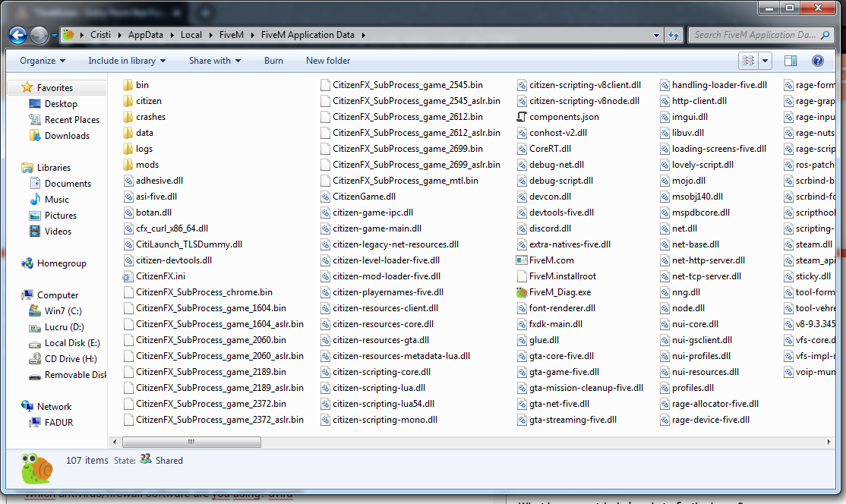The height and width of the screenshot is (504, 846).
Task: Open Recent Places in navigation pane
Action: (x=71, y=120)
